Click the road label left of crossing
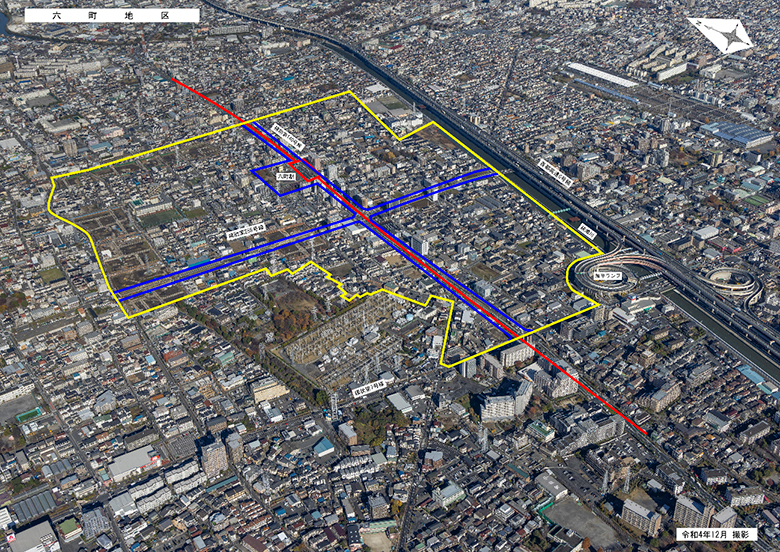780x552 pixels. click(245, 231)
